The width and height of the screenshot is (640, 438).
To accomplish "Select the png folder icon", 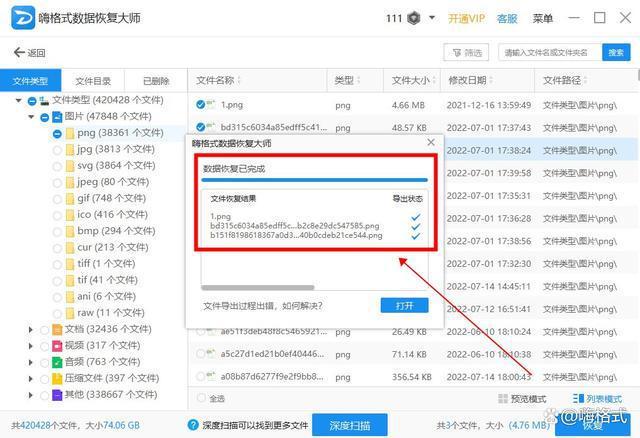I will point(70,133).
